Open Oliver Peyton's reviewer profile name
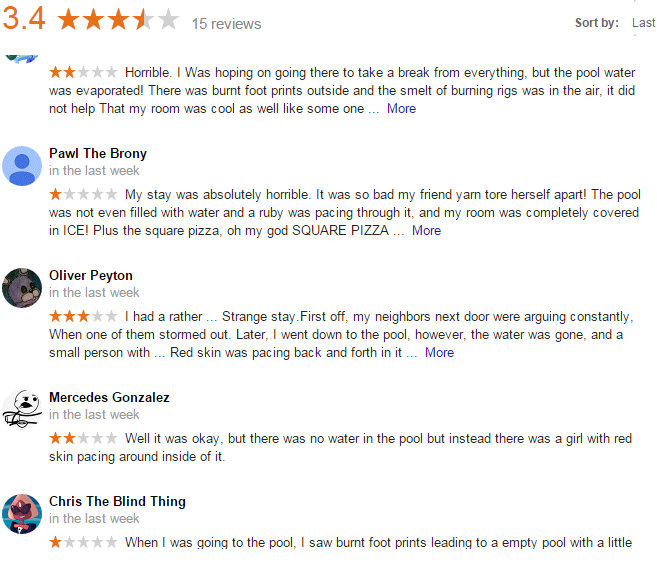 coord(91,276)
